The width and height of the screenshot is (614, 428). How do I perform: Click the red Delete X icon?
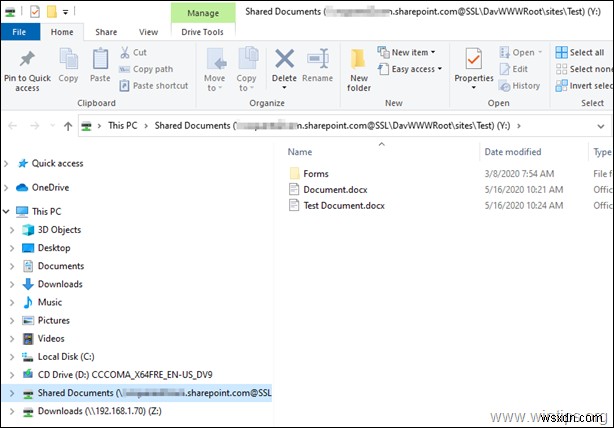point(284,59)
